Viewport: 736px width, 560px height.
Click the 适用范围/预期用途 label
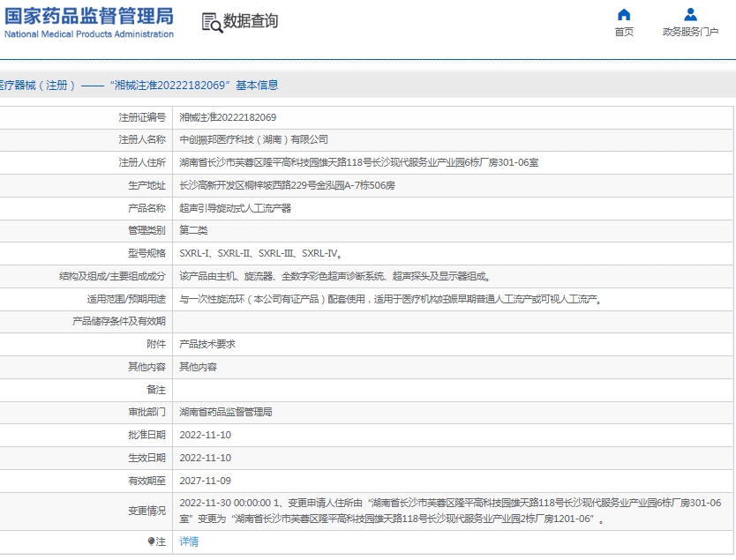tap(126, 299)
